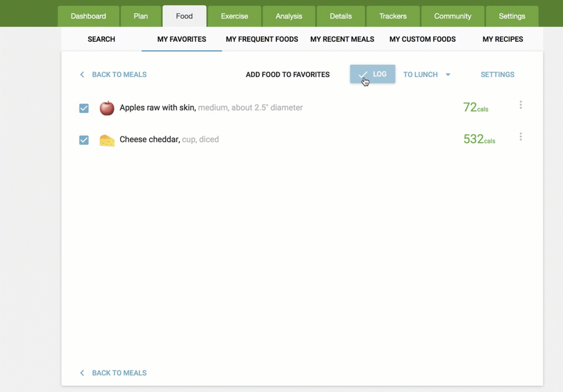This screenshot has width=563, height=392.
Task: Open the Search sub-tab
Action: click(x=101, y=39)
